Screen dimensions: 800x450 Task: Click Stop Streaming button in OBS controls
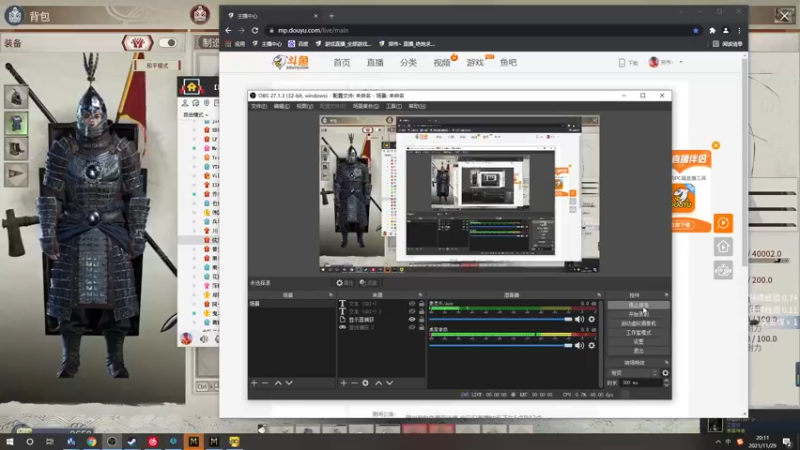pyautogui.click(x=638, y=305)
